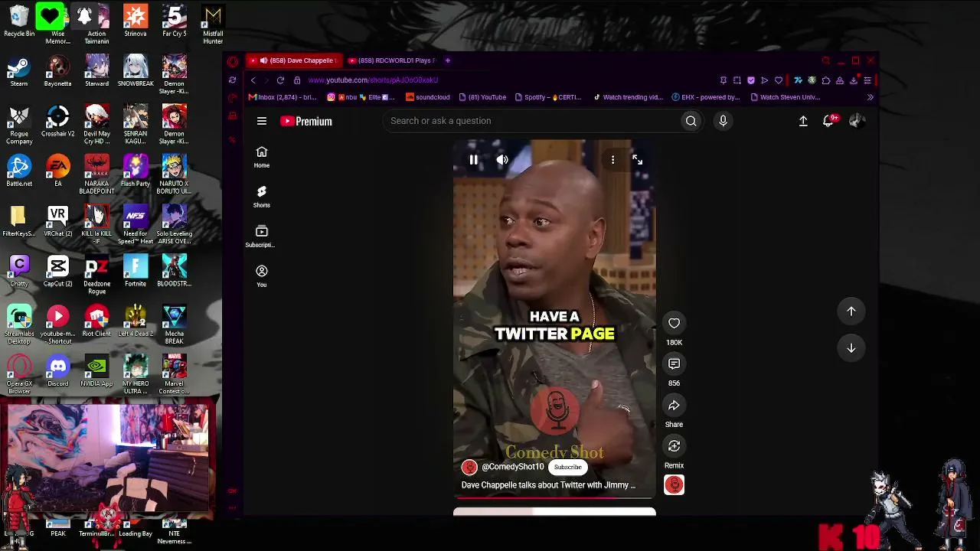The width and height of the screenshot is (980, 551).
Task: Show more bookmarks with the chevron
Action: point(870,97)
